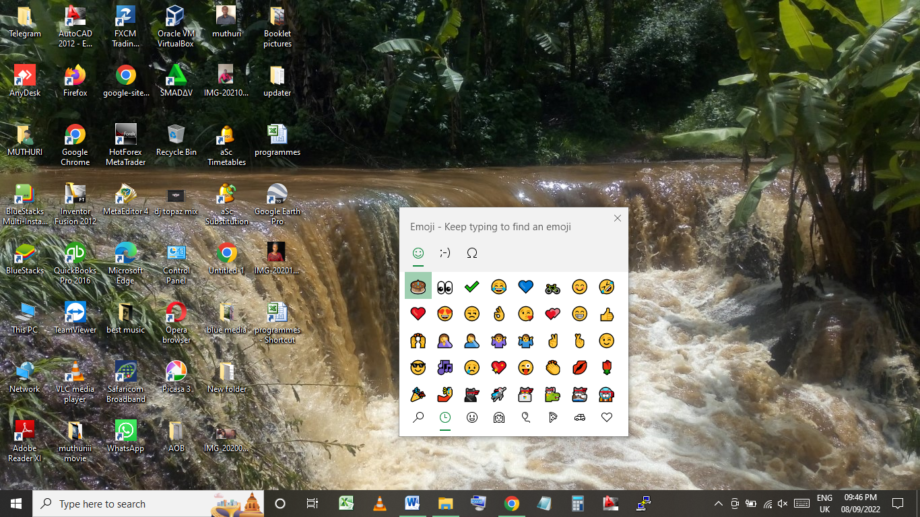Insert the blue heart emoji

click(526, 287)
